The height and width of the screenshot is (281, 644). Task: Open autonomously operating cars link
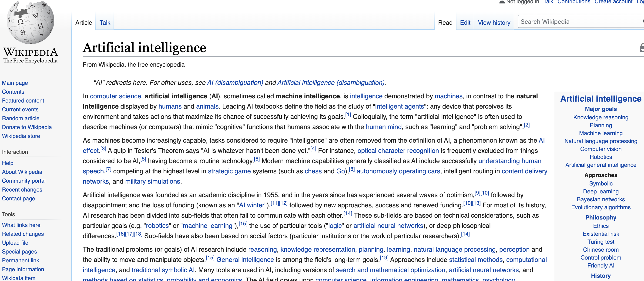tap(398, 171)
